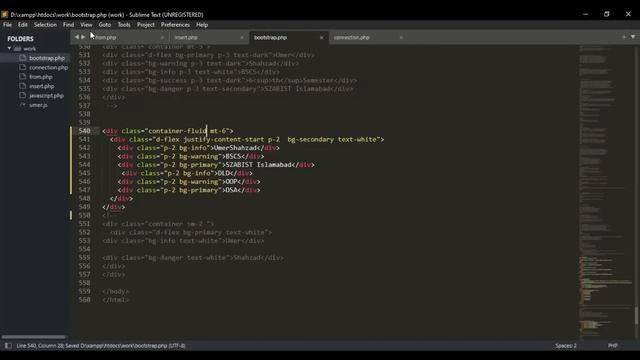The image size is (640, 360).
Task: Open the Edit menu
Action: tap(23, 25)
